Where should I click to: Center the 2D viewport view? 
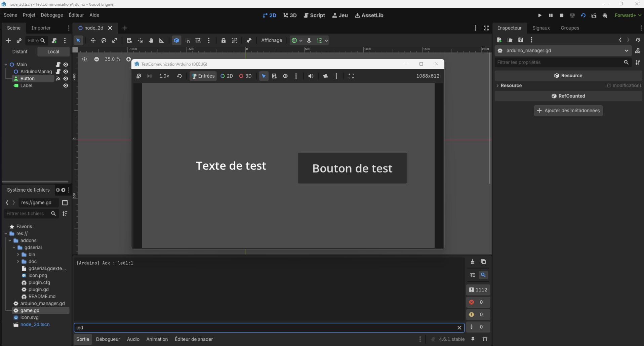pos(84,59)
